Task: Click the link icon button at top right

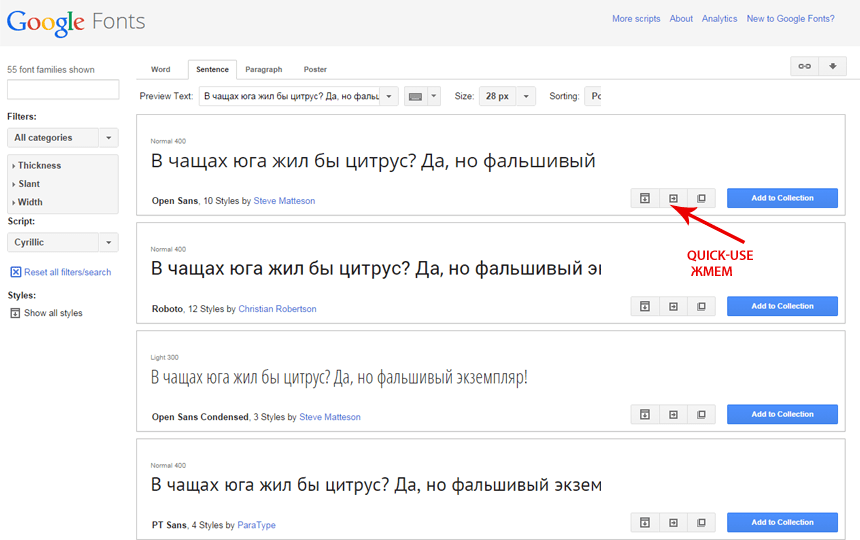Action: pyautogui.click(x=804, y=66)
